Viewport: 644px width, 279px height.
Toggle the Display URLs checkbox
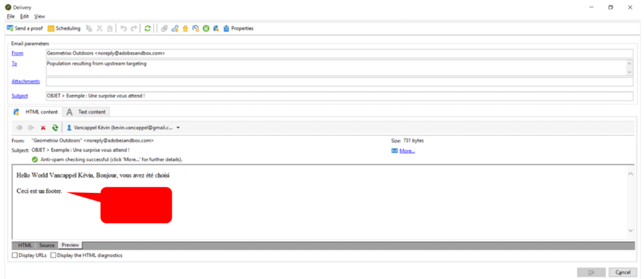[x=15, y=255]
